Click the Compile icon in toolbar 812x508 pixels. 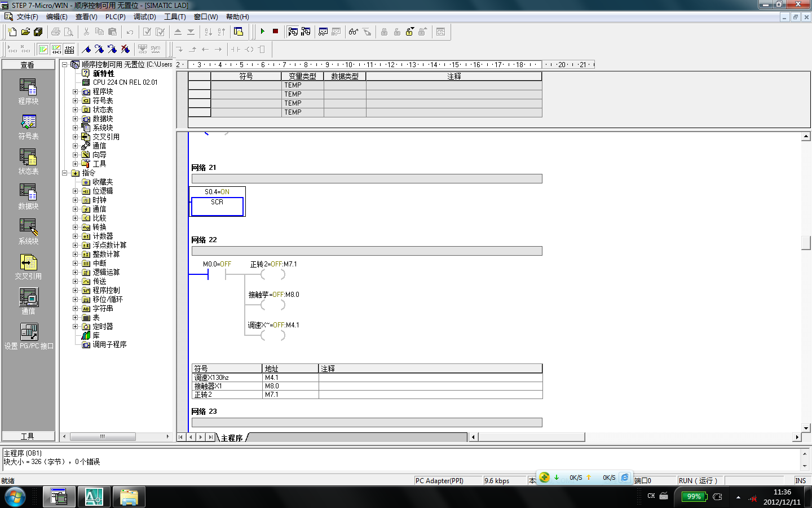[x=147, y=32]
